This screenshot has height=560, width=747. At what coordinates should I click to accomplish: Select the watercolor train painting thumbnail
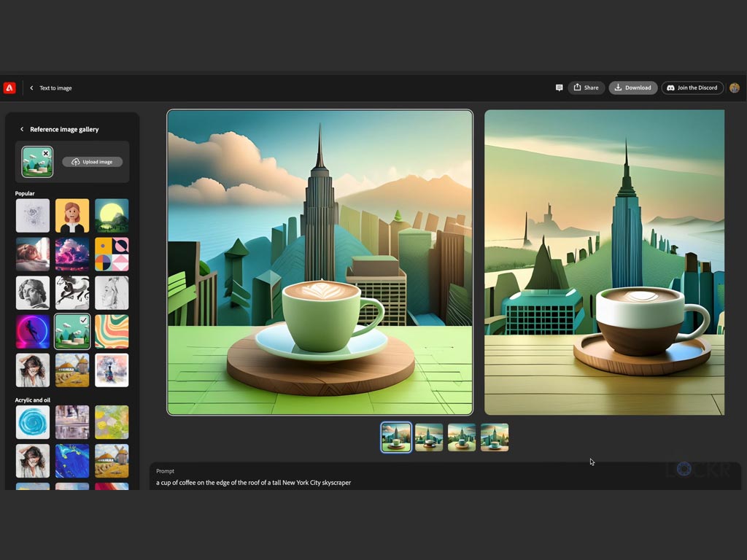[x=112, y=370]
